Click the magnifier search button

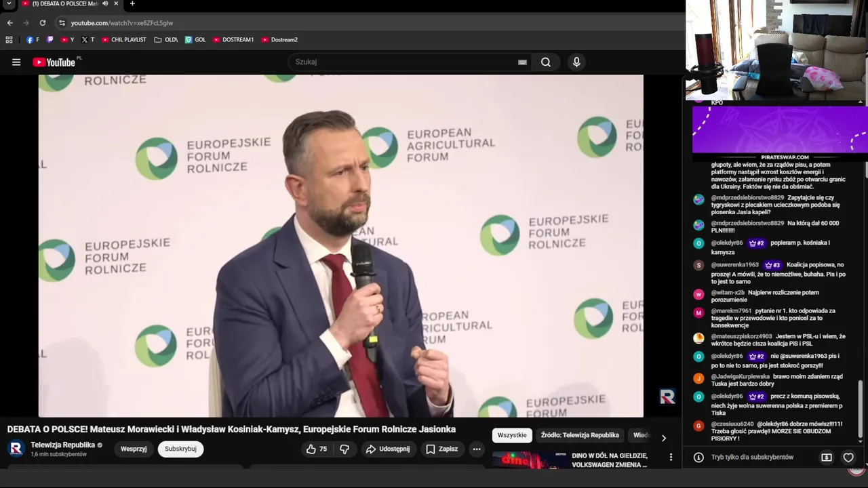coord(546,62)
